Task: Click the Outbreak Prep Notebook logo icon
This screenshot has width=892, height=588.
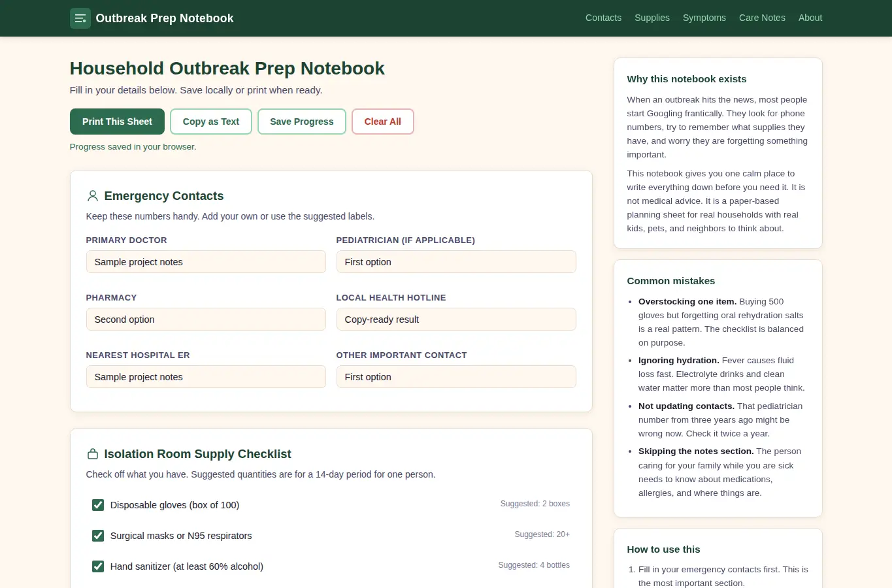Action: click(x=80, y=18)
